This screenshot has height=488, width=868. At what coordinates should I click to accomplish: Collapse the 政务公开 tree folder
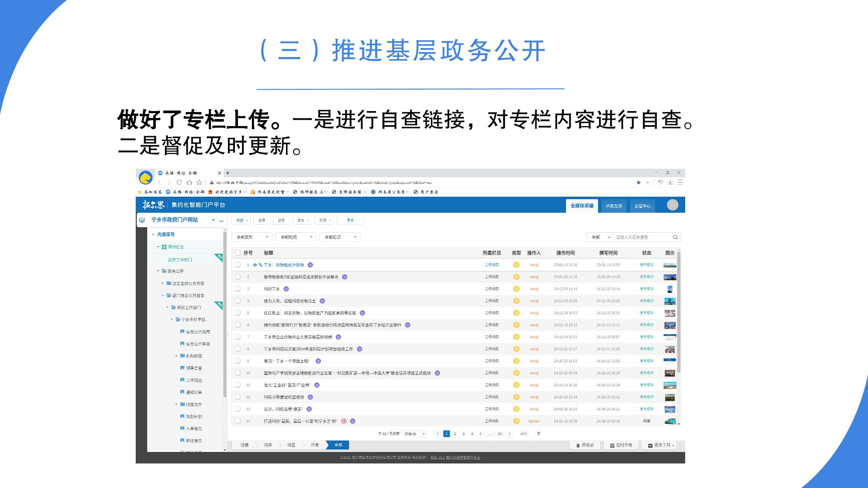[158, 271]
